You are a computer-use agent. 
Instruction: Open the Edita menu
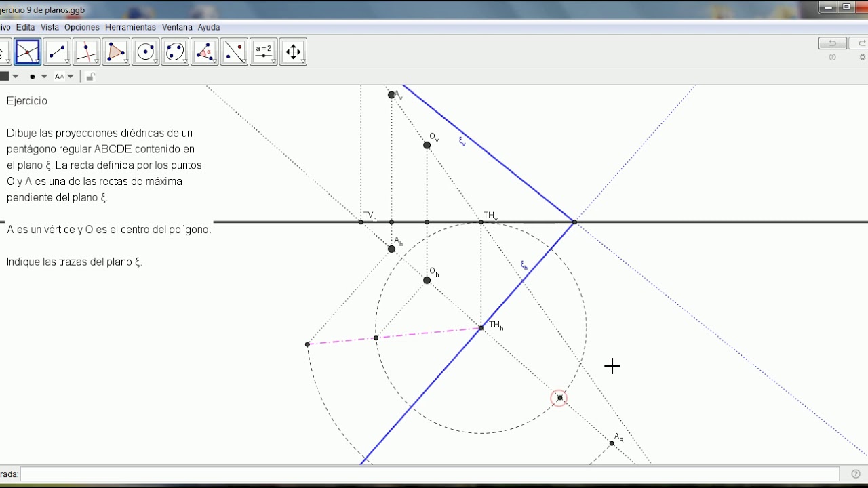(25, 28)
